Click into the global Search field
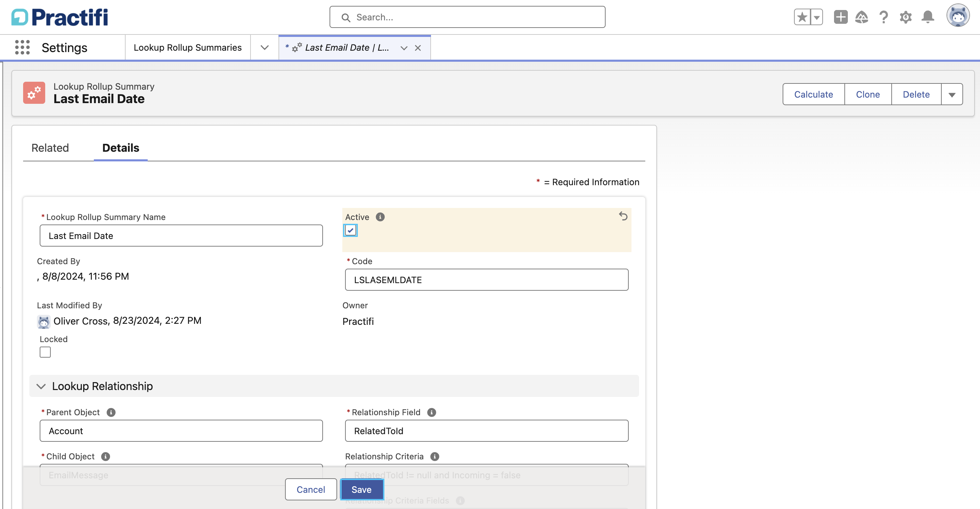The width and height of the screenshot is (980, 509). pos(467,17)
